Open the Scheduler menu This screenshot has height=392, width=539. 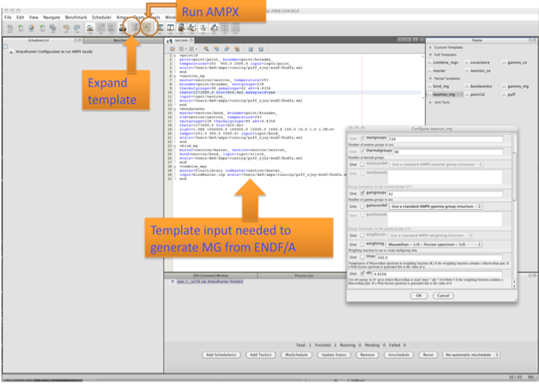[x=102, y=17]
